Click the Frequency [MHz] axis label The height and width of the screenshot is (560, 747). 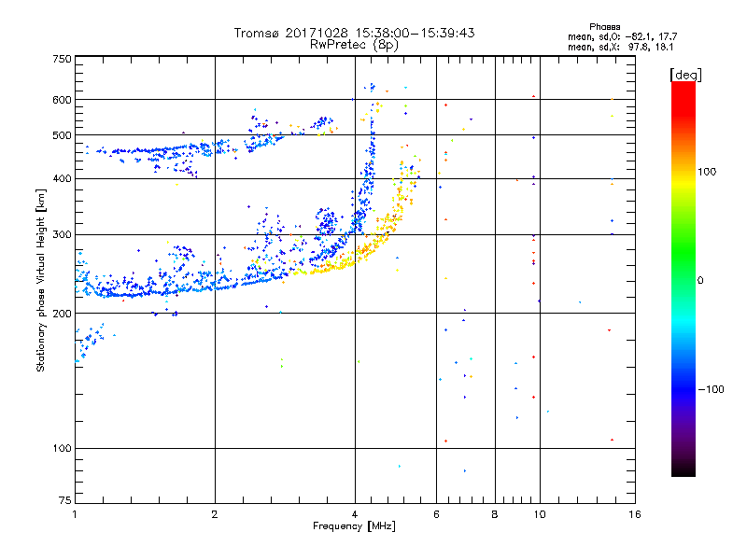[x=354, y=526]
